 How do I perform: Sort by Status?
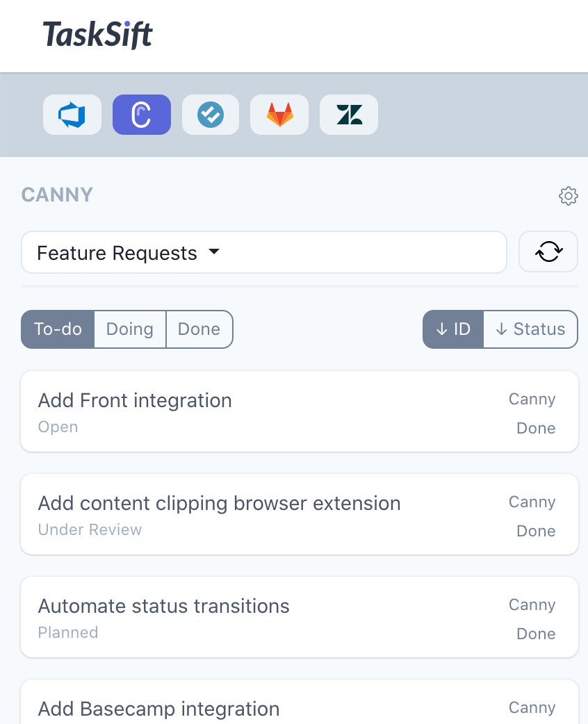point(530,329)
